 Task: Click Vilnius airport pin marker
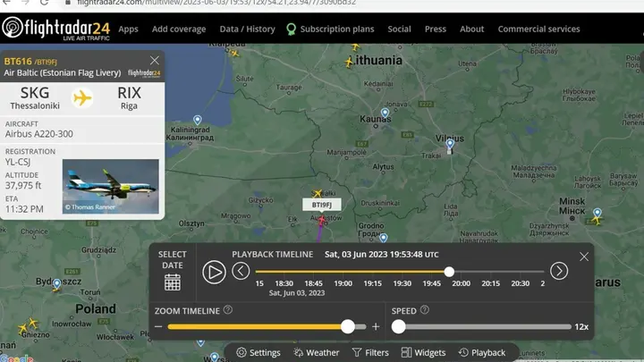pyautogui.click(x=450, y=144)
